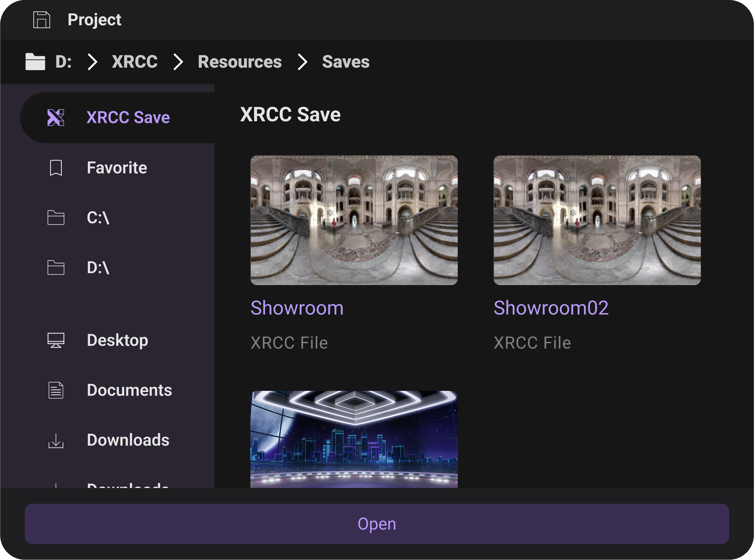
Task: Click the folder icon in breadcrumb bar
Action: click(35, 62)
